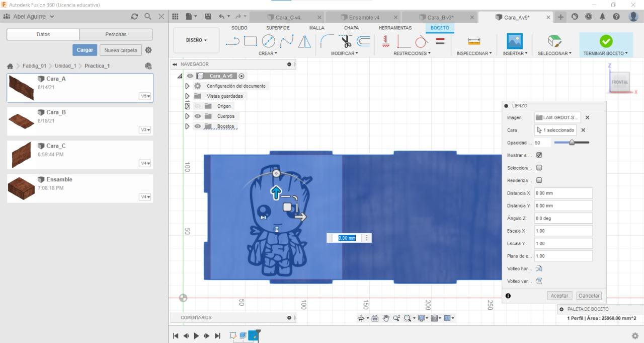Open the DISEÑO workspace dropdown
This screenshot has height=343, width=644.
[196, 40]
